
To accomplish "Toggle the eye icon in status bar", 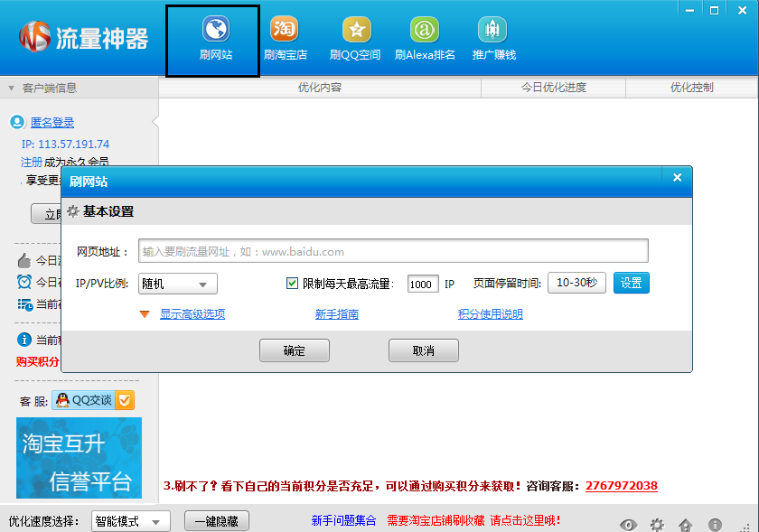I will [x=628, y=524].
